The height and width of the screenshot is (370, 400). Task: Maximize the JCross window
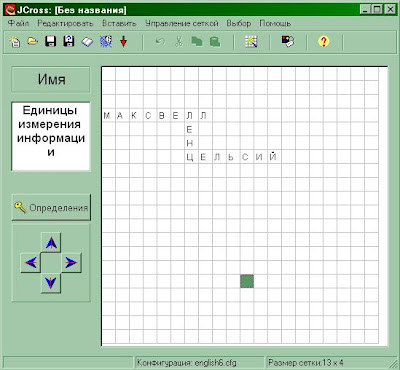(377, 10)
